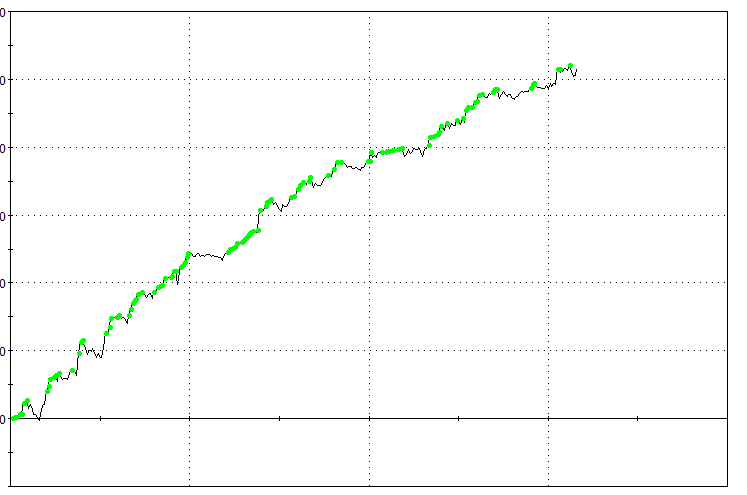Click the first green marker at the curve's start
747x495 pixels.
point(13,418)
